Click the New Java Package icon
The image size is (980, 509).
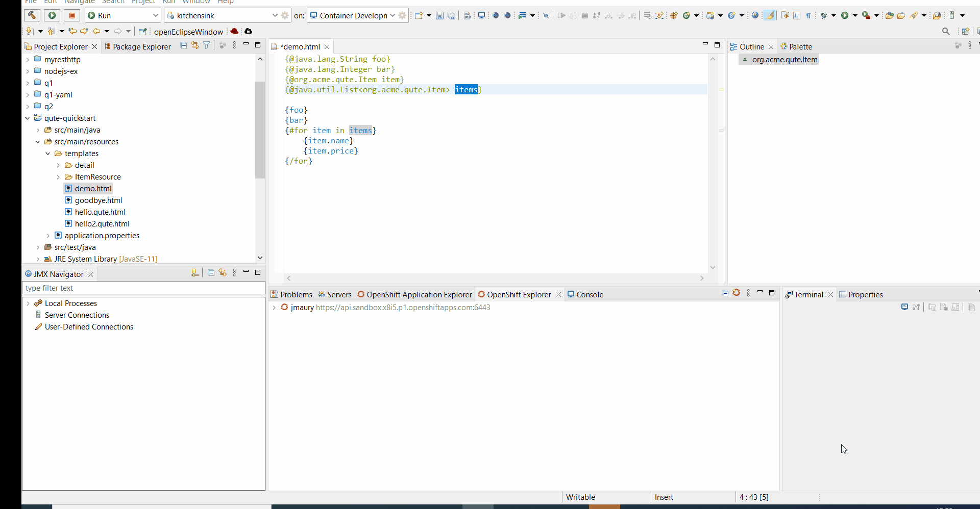tap(674, 16)
